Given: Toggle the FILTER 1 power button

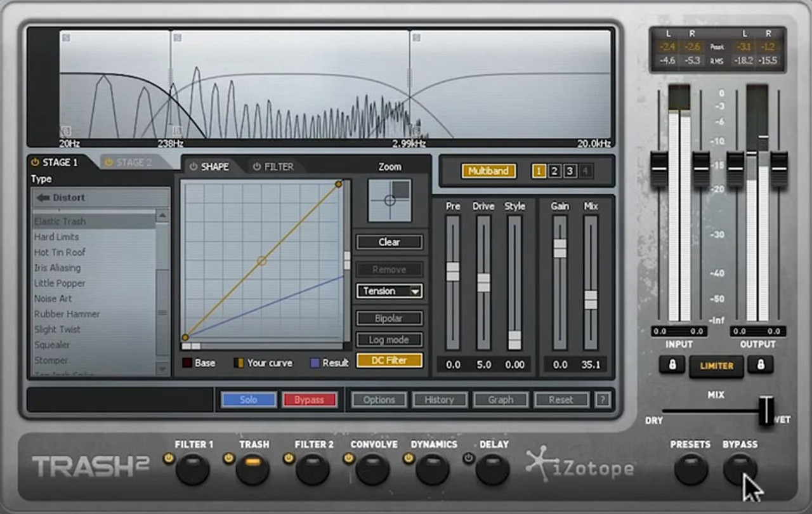Looking at the screenshot, I should pos(169,458).
